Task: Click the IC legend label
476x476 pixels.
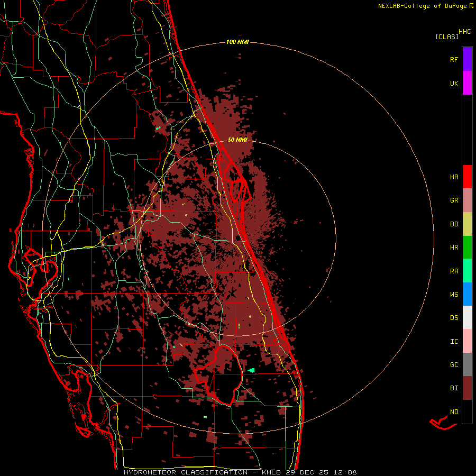Action: pos(454,341)
